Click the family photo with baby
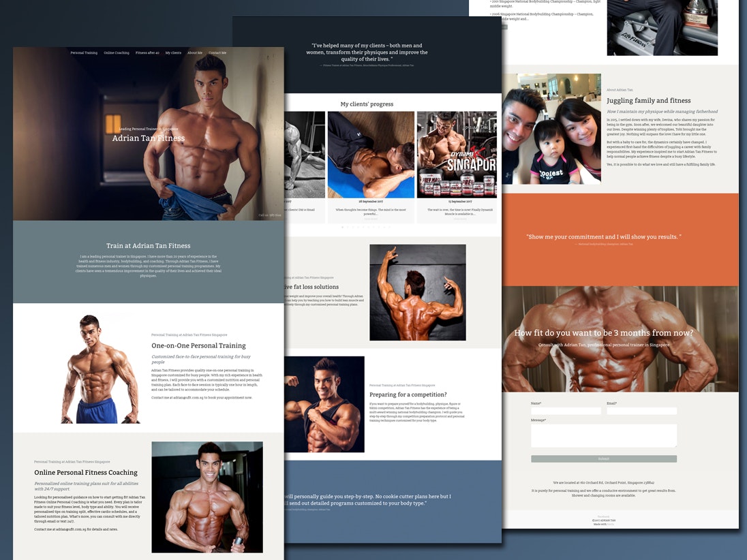Viewport: 747px width, 560px height. click(551, 129)
